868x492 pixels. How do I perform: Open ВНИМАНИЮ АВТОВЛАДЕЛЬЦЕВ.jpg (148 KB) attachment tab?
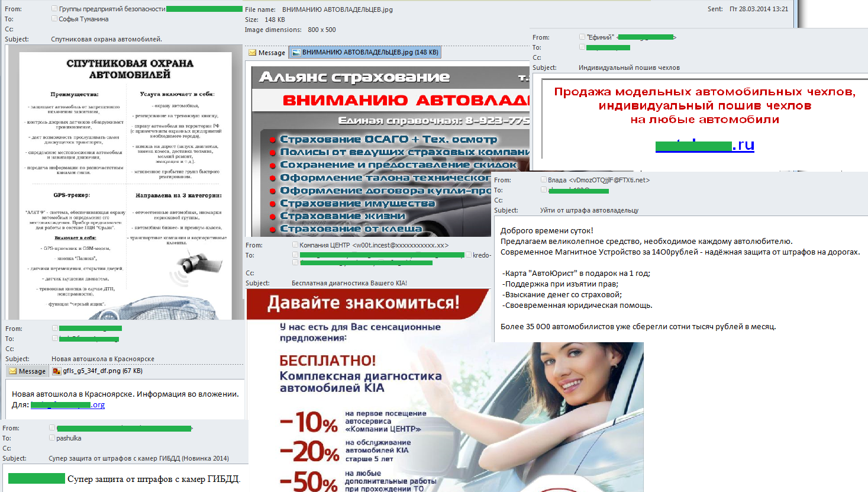coord(365,52)
